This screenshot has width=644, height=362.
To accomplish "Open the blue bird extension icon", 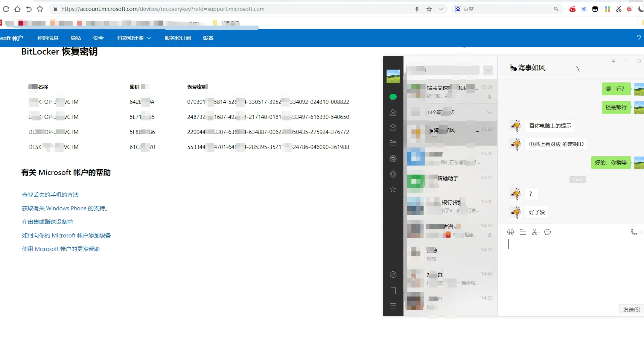I will (x=584, y=9).
